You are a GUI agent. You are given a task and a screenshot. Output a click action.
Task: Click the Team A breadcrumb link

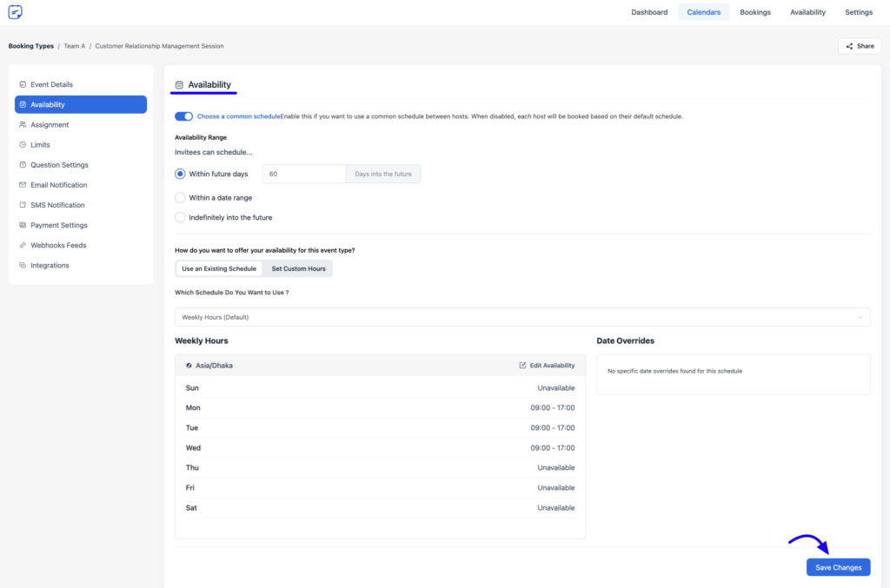tap(75, 46)
